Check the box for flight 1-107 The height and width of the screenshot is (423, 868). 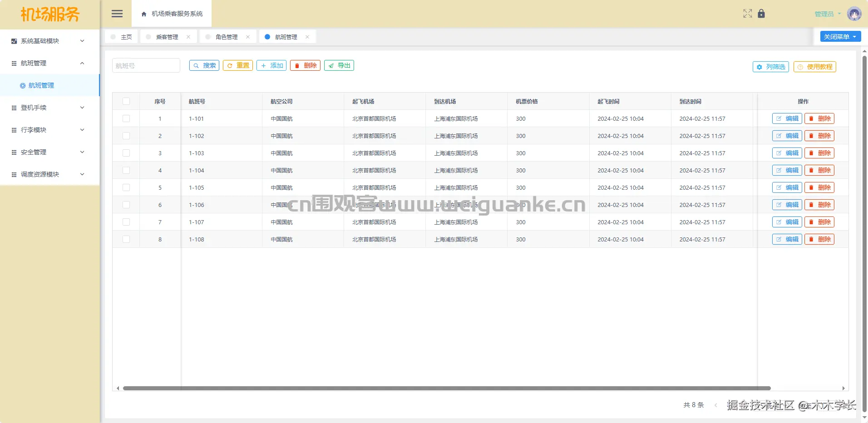pyautogui.click(x=126, y=222)
